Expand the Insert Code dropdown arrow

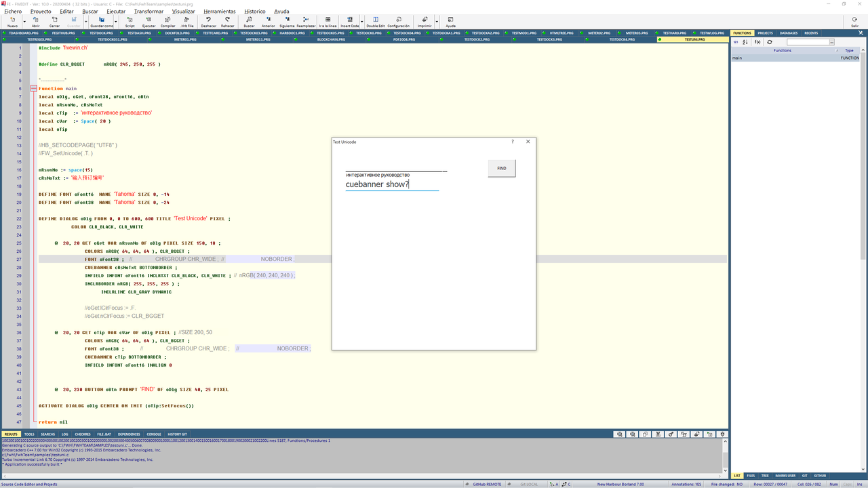(363, 21)
